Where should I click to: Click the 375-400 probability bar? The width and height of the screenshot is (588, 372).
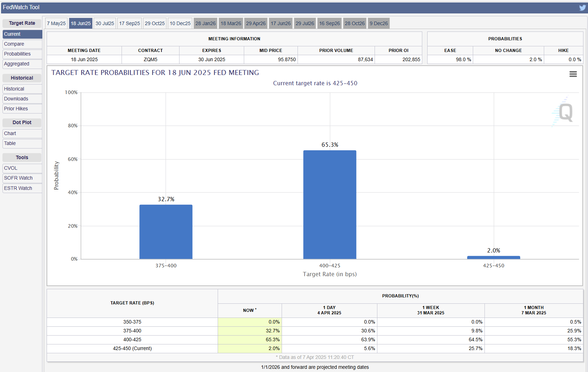(x=166, y=232)
